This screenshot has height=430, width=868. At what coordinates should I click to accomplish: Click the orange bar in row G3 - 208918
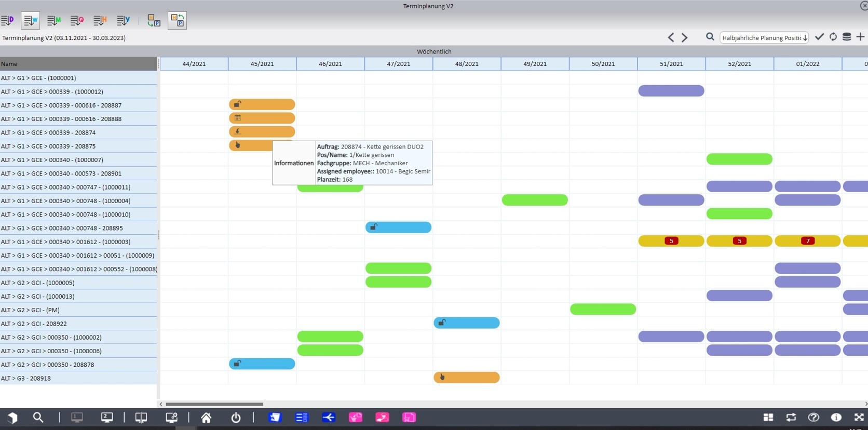click(467, 378)
